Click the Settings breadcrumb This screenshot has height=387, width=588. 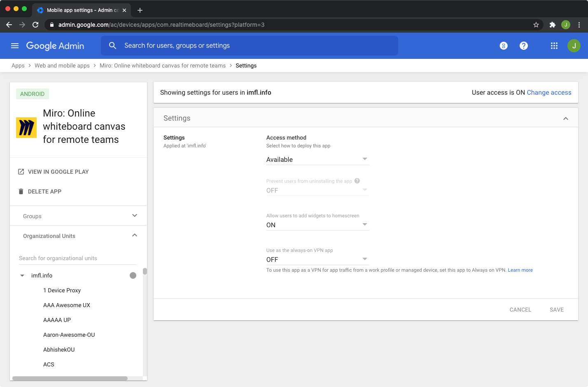pyautogui.click(x=246, y=65)
